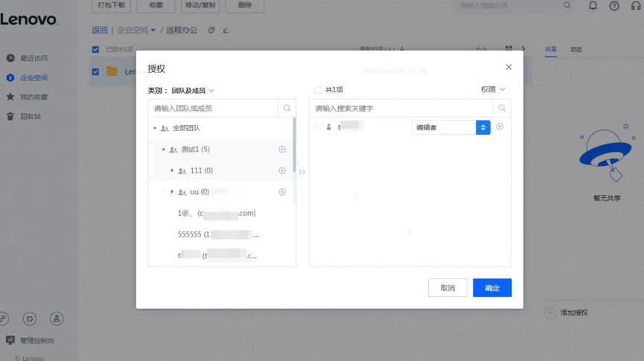Image resolution: width=644 pixels, height=361 pixels.
Task: Focus the 请输入团队或成员 input
Action: coord(213,108)
